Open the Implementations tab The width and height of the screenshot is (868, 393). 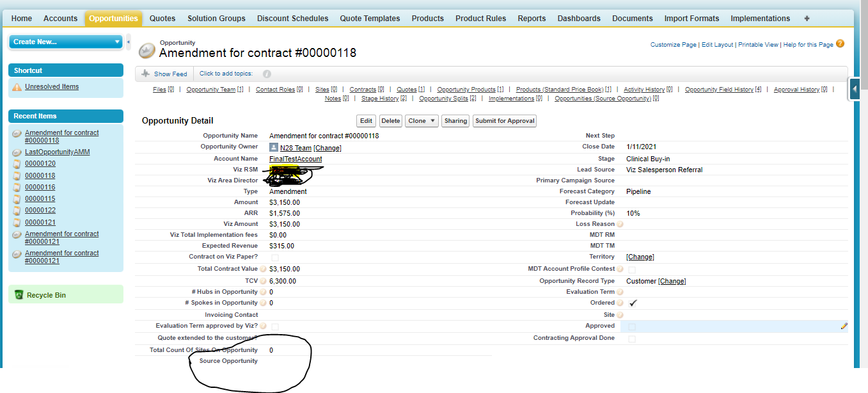[761, 19]
